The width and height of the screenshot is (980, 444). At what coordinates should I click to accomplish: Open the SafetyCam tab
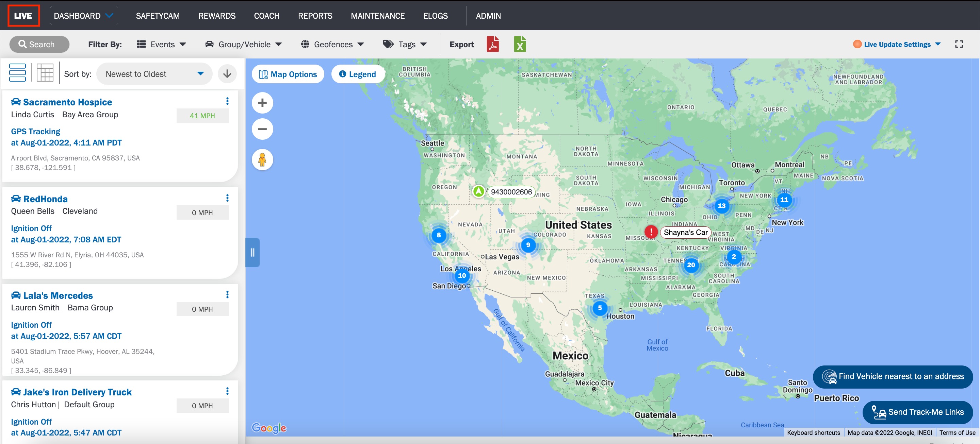point(158,16)
